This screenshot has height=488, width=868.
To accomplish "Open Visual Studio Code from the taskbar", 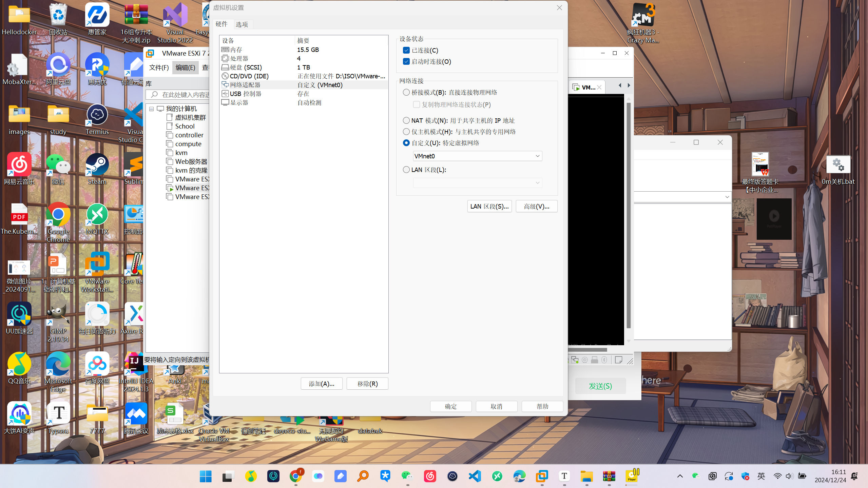I will [475, 476].
